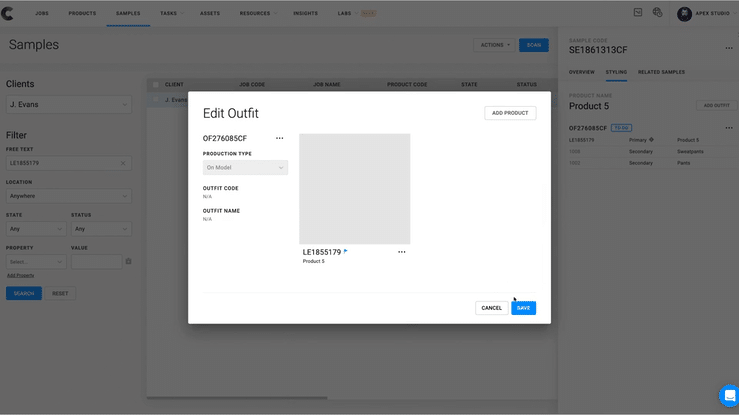Click the blue flag icon beside LE1855179

tap(345, 252)
